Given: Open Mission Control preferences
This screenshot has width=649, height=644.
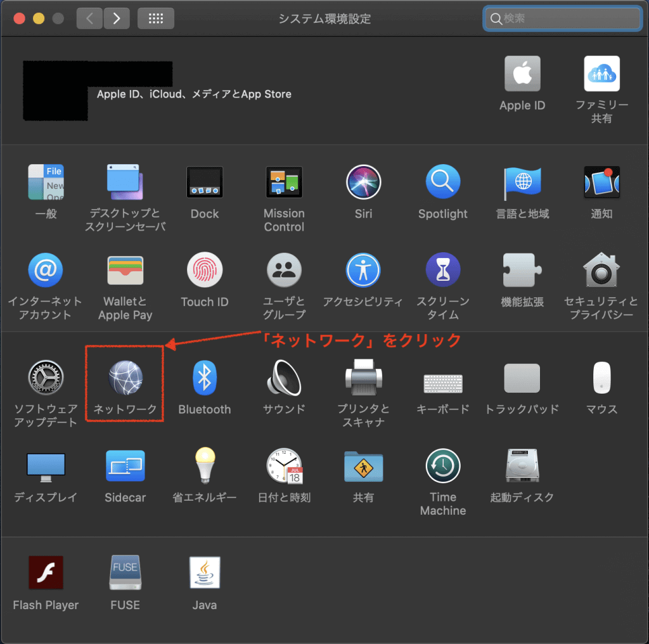Looking at the screenshot, I should click(284, 182).
